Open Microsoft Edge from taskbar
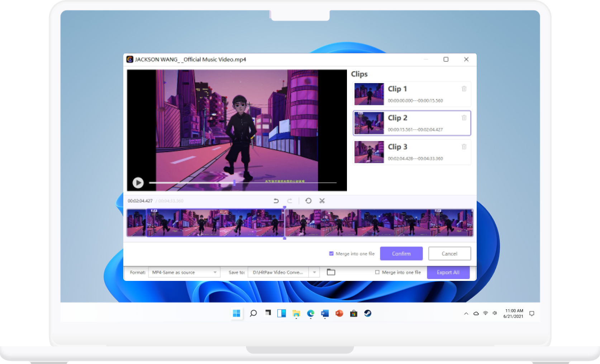This screenshot has width=600, height=364. click(x=311, y=313)
